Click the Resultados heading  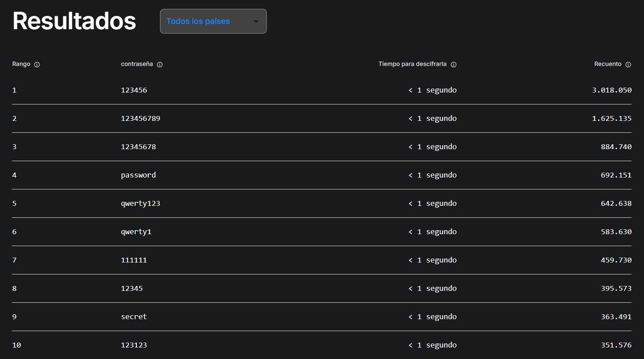coord(74,21)
